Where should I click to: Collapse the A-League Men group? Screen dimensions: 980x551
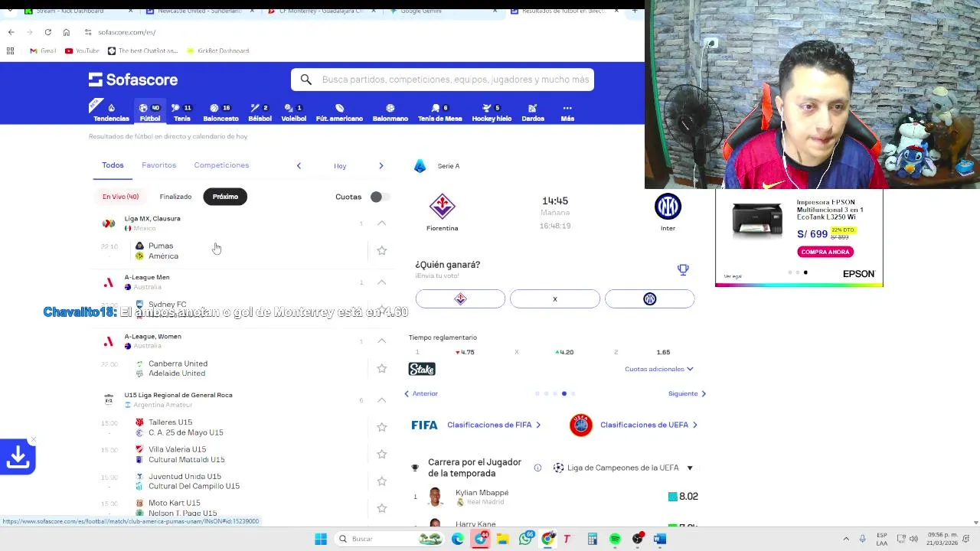(x=382, y=282)
